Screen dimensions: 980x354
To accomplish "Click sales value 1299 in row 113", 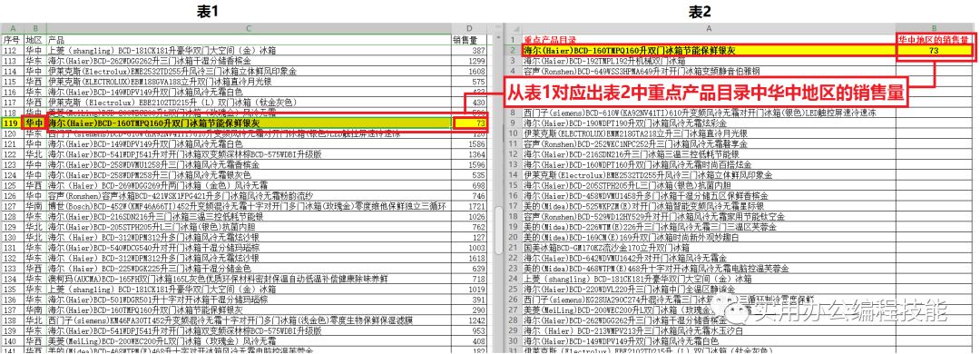I will (469, 61).
